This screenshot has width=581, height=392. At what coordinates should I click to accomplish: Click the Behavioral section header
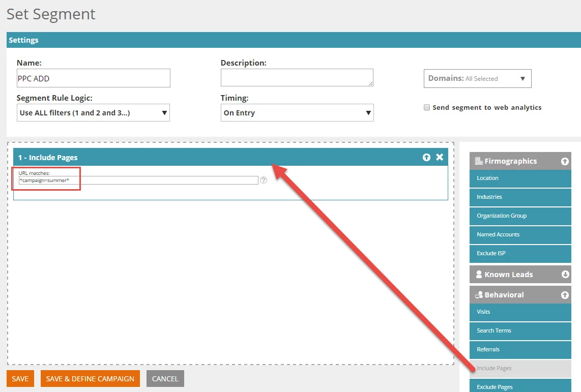[520, 295]
